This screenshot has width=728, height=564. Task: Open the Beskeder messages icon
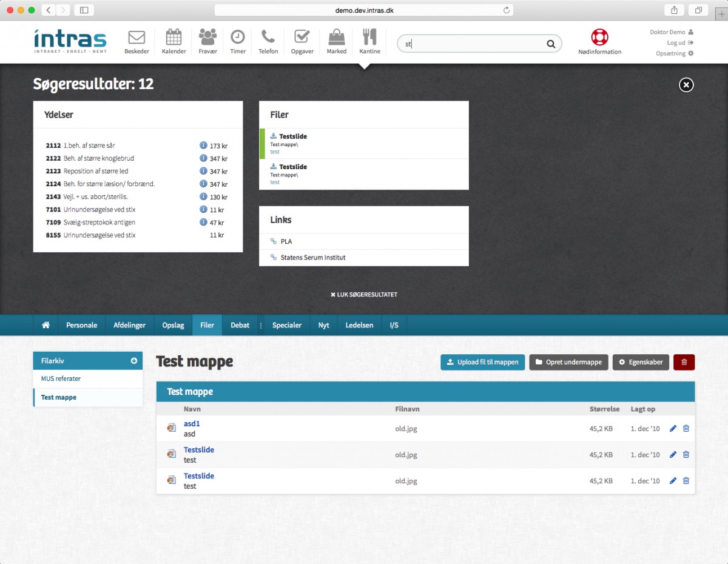[136, 40]
